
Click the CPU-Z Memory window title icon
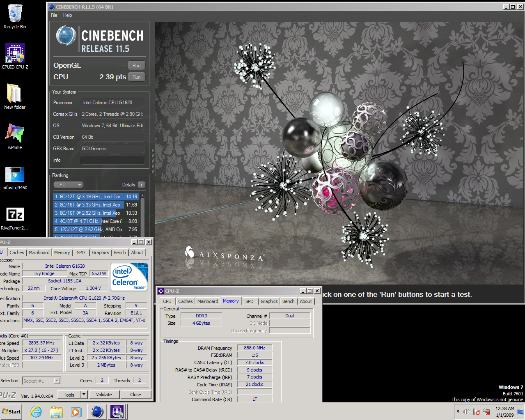161,291
